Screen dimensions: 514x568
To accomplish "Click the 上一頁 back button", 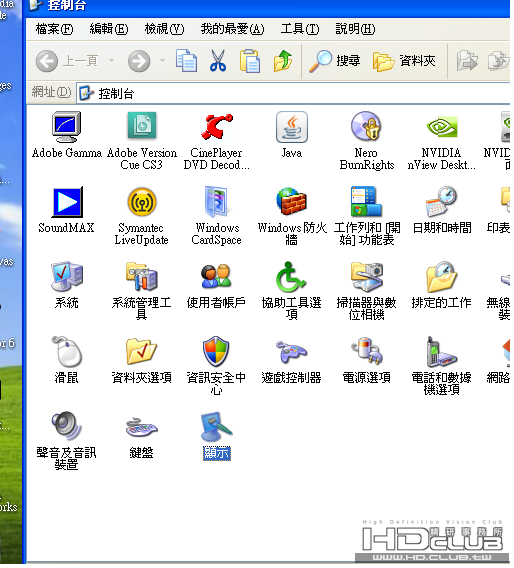I will pos(67,60).
